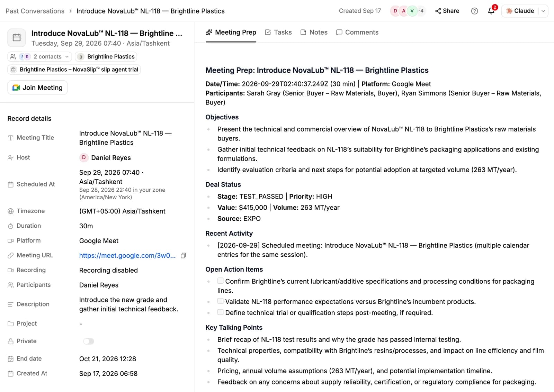Open the Comments tab

pyautogui.click(x=357, y=32)
